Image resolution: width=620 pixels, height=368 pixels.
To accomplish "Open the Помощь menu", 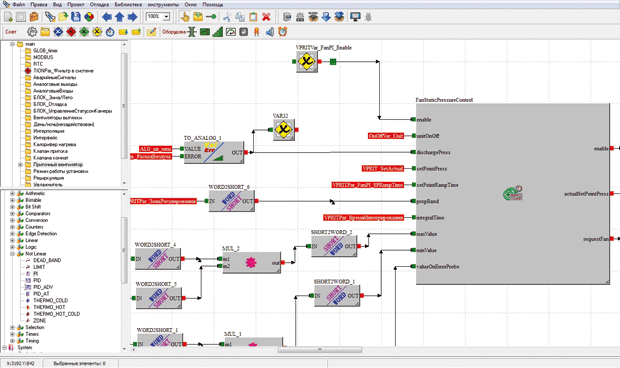I will pos(213,4).
